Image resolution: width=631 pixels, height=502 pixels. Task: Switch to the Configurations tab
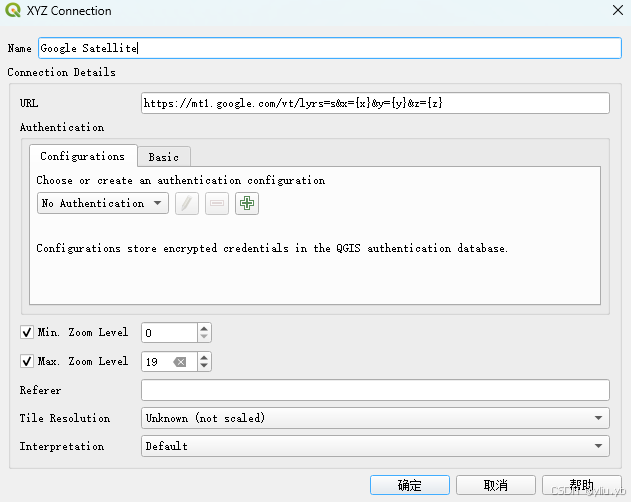[83, 156]
